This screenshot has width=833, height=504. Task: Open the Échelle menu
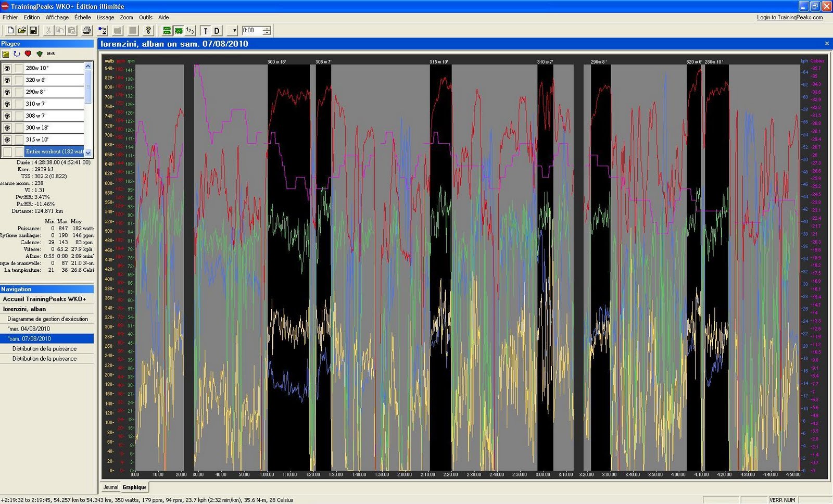point(83,17)
